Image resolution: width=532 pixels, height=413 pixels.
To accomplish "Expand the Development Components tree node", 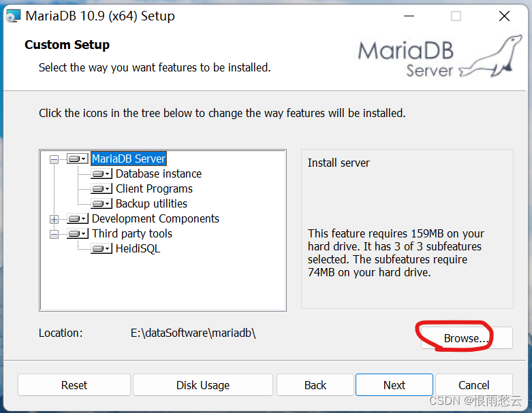I will (x=54, y=219).
